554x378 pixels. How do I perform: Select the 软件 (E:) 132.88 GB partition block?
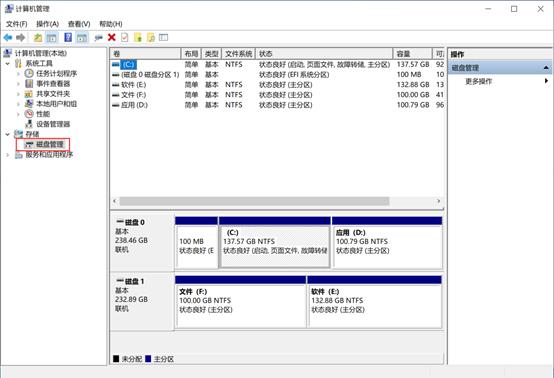point(375,302)
